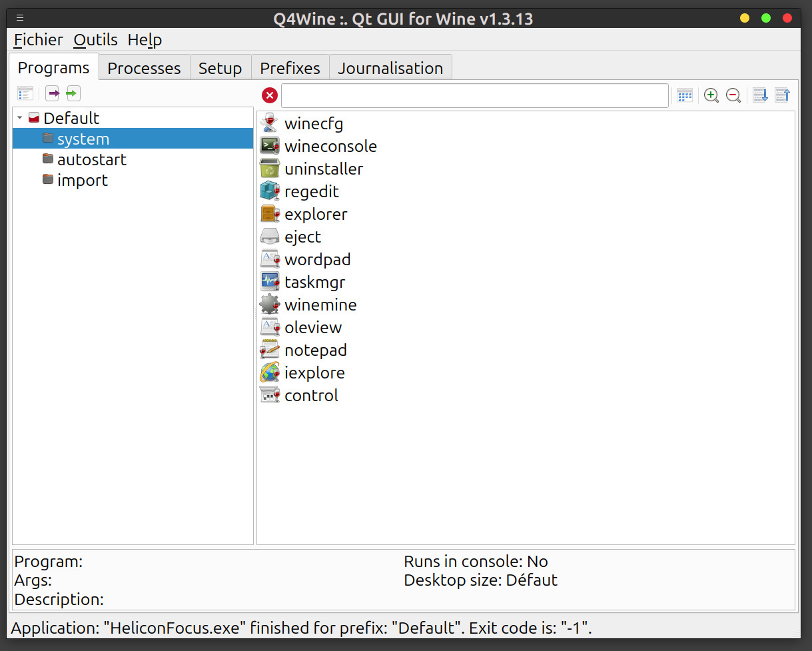The height and width of the screenshot is (651, 812).
Task: Click the 'Desktop size: Défaut' text
Action: (x=480, y=580)
